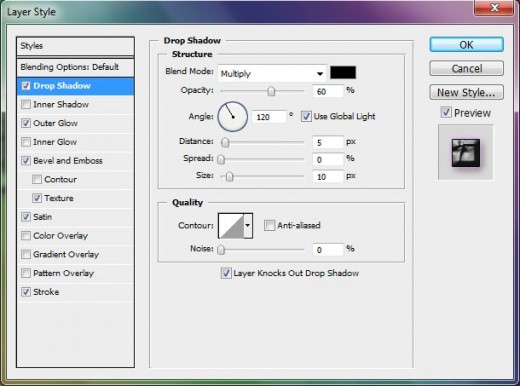Click the Size slider handle

(229, 176)
